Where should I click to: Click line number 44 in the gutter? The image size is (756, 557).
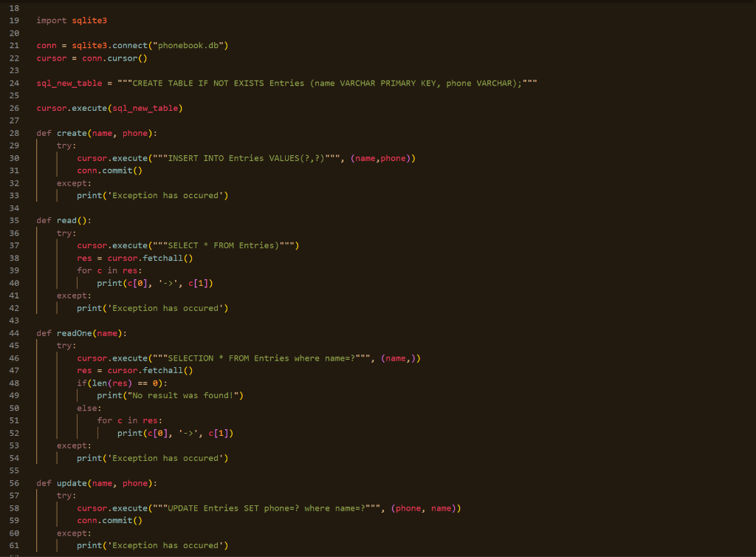point(14,332)
